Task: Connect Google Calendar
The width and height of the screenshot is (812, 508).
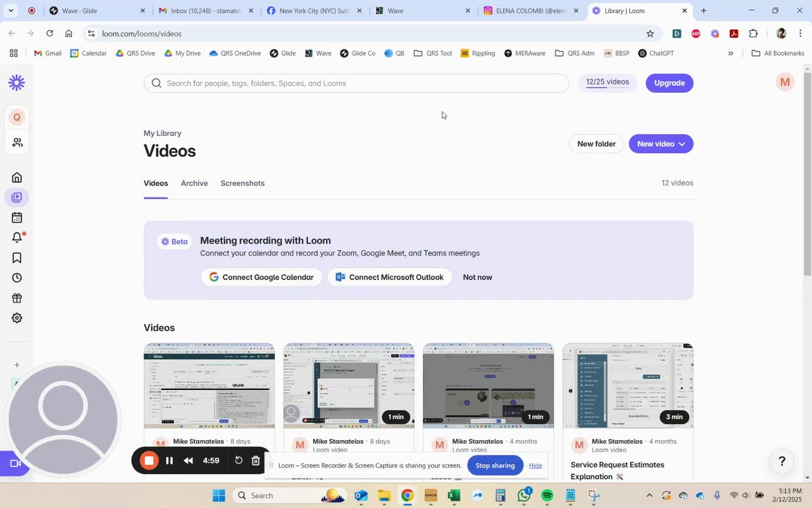Action: (261, 277)
